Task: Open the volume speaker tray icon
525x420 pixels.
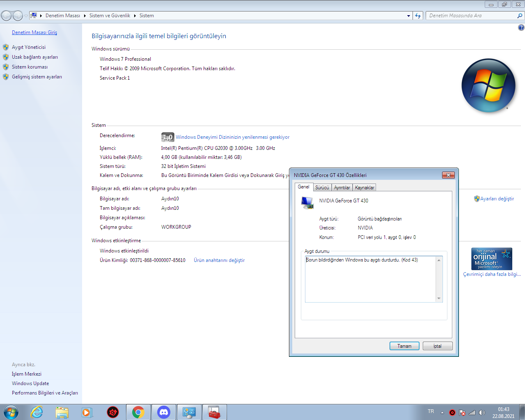Action: click(482, 413)
